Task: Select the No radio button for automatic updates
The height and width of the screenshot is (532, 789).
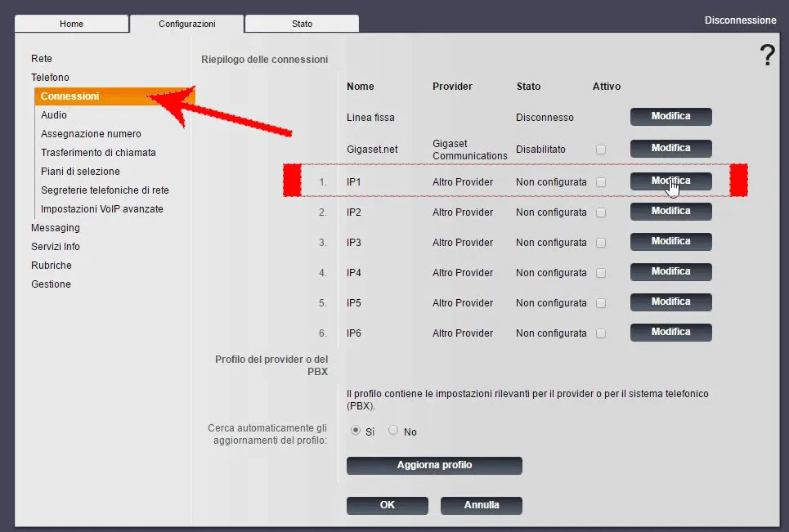Action: click(393, 431)
